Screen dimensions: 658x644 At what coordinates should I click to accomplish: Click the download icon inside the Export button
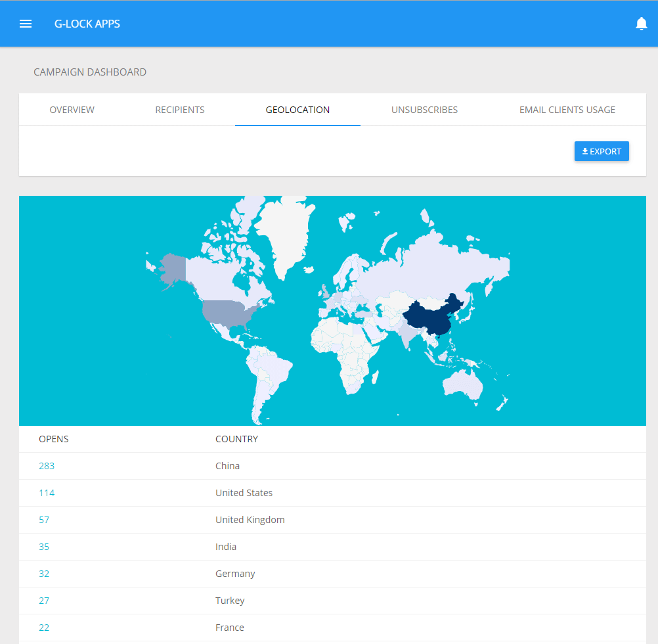[584, 151]
